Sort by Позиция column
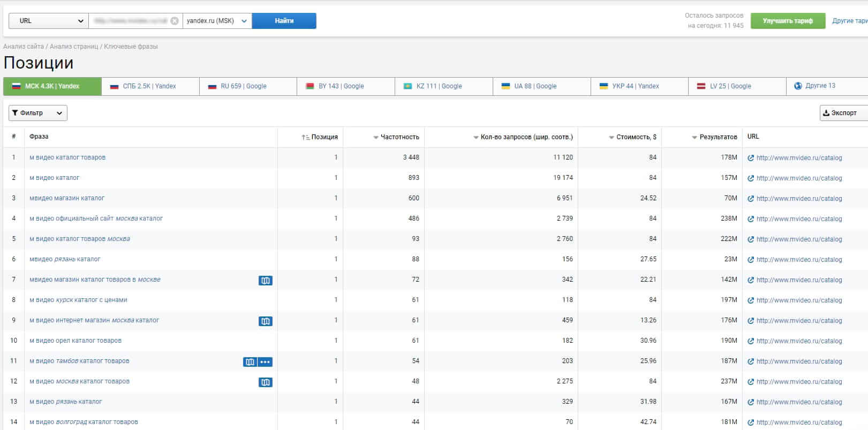Screen dimensions: 868x430 (320, 137)
